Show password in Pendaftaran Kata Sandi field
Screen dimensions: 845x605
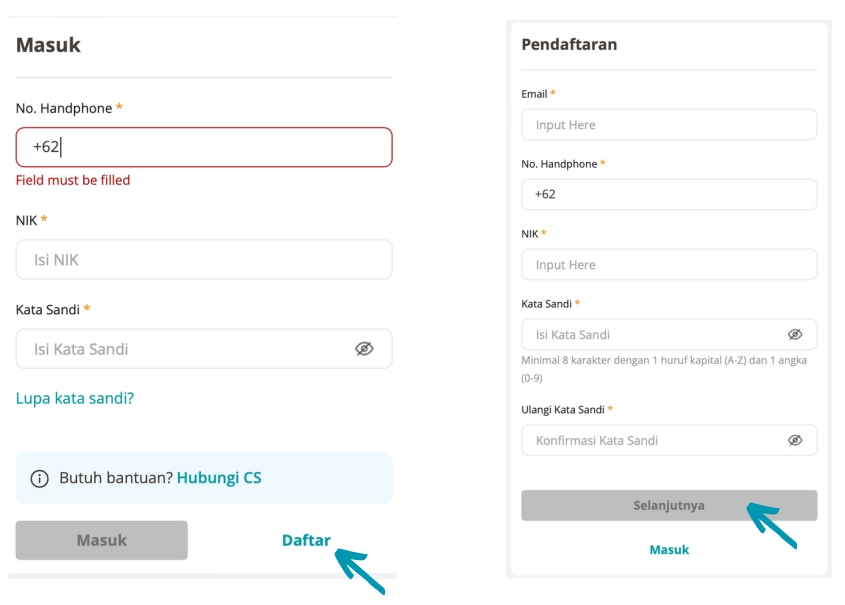coord(795,335)
